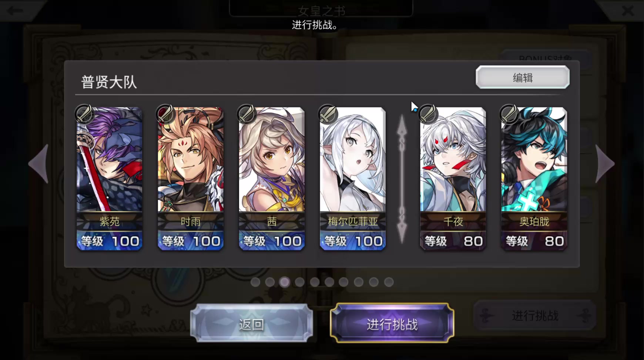644x360 pixels.
Task: Click the sword icon on 时雨's card
Action: coord(165,114)
